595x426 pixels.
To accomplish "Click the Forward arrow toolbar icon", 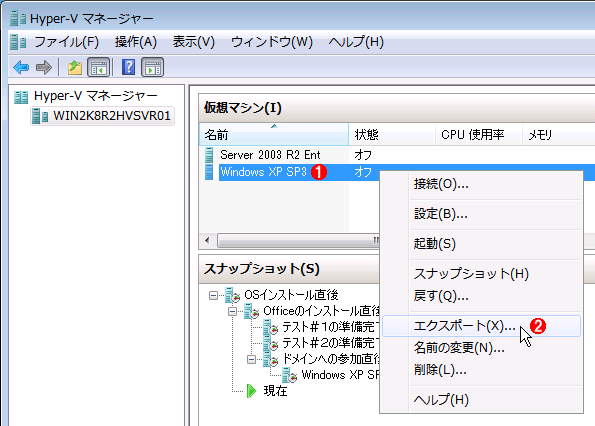I will click(x=44, y=68).
